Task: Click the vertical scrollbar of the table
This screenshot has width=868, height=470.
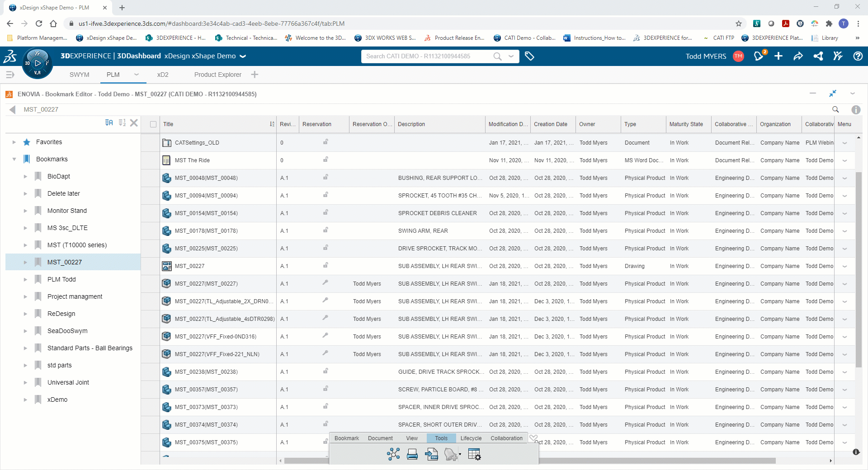Action: 859,269
